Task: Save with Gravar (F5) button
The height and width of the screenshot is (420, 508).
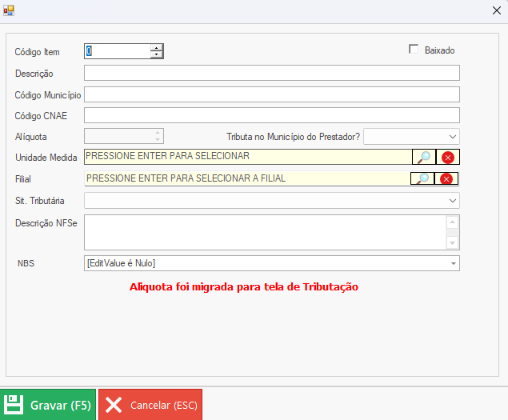Action: click(x=48, y=405)
